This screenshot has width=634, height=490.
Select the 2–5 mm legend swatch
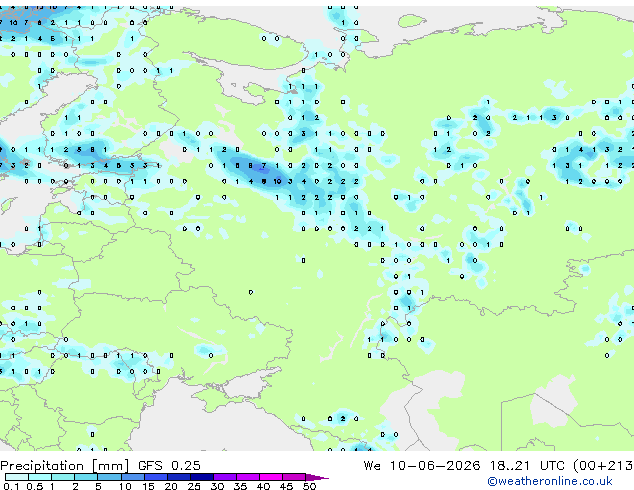(x=86, y=477)
